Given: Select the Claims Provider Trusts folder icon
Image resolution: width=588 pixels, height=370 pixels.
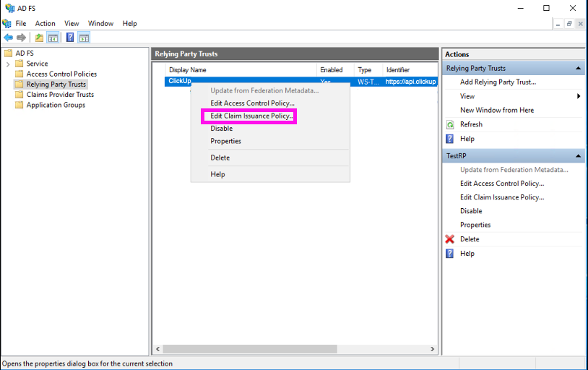Looking at the screenshot, I should click(20, 95).
